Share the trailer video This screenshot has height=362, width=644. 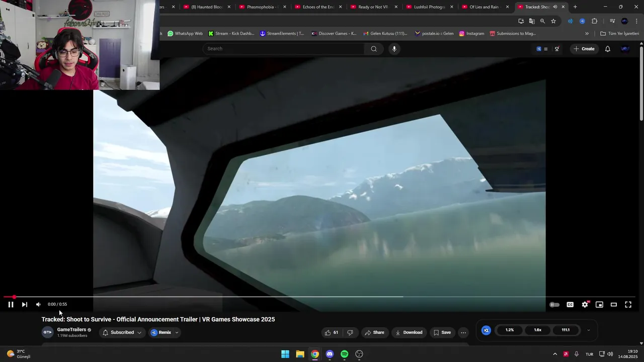click(x=374, y=332)
